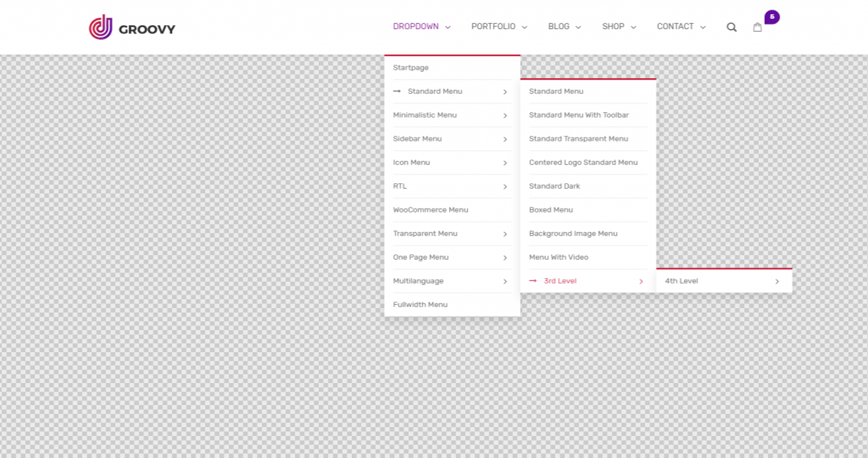Expand the BLOG dropdown

559,26
